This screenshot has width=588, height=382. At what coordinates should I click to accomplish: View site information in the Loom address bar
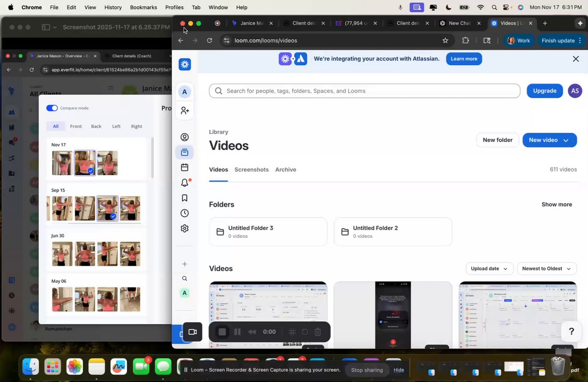(226, 40)
